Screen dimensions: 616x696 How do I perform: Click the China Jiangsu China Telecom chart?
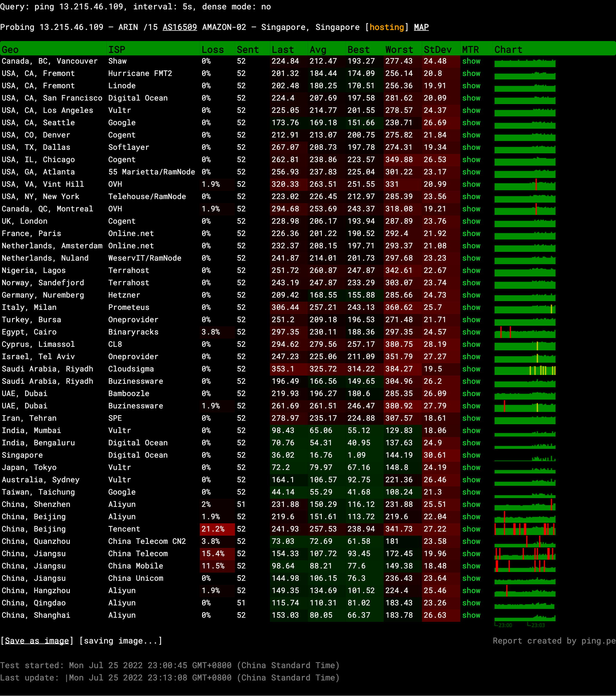point(525,554)
